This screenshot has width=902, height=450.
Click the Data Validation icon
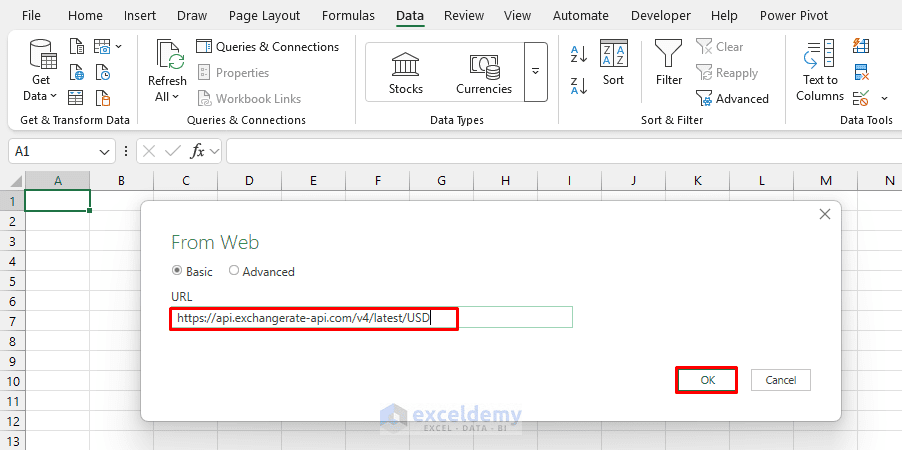tap(861, 98)
